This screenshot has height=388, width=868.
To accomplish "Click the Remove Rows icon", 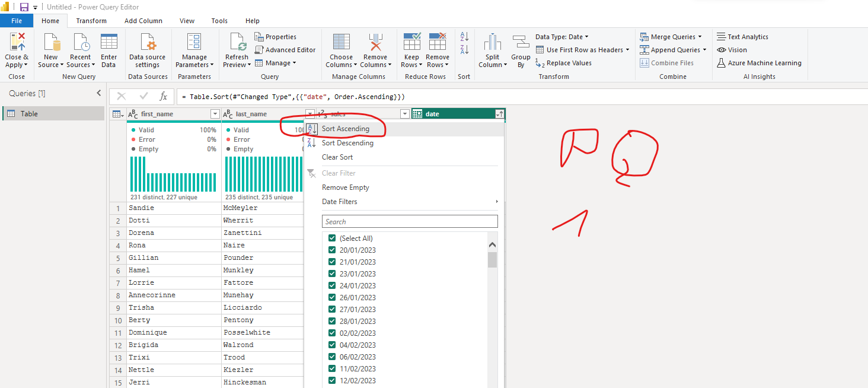I will pyautogui.click(x=438, y=43).
